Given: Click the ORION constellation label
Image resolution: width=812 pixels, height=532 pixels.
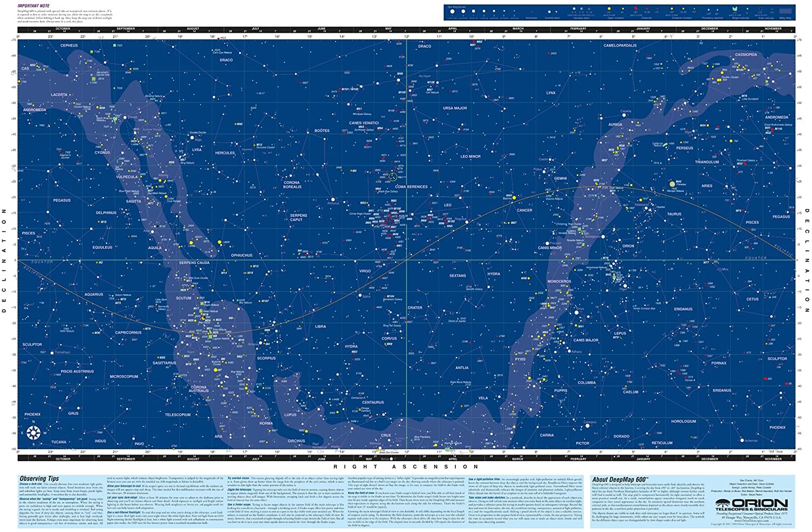Looking at the screenshot, I should [628, 246].
